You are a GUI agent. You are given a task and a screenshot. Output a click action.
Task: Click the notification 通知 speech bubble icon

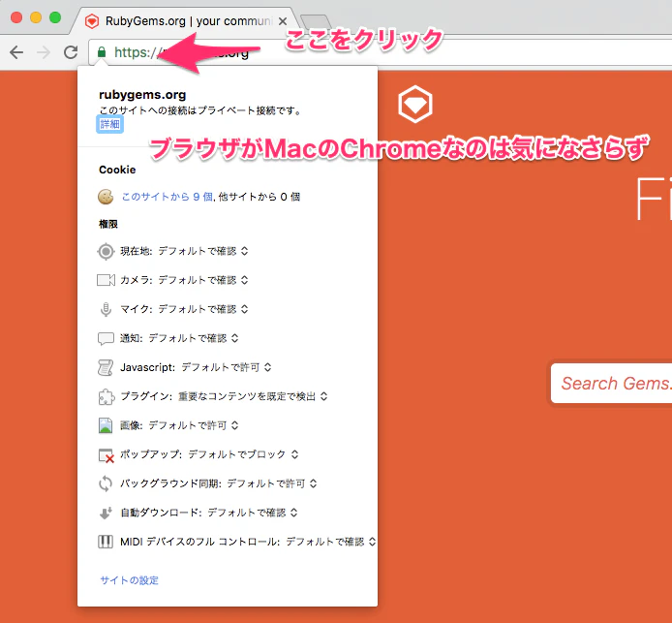click(106, 339)
